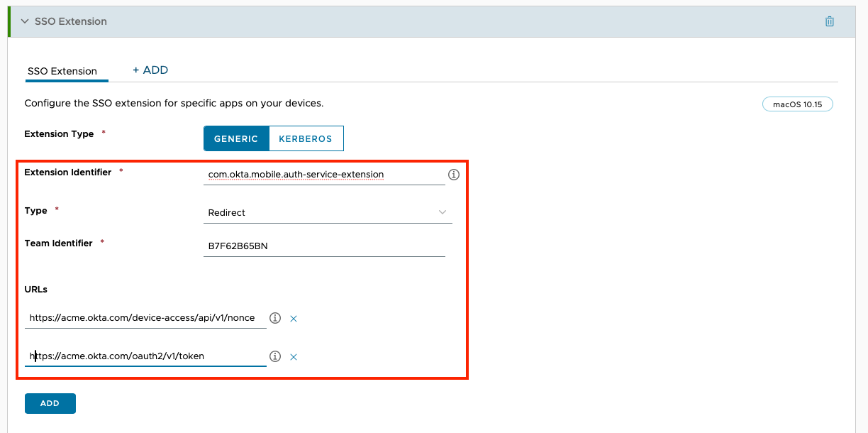Delete the SSO Extension payload via trash icon

click(x=829, y=21)
